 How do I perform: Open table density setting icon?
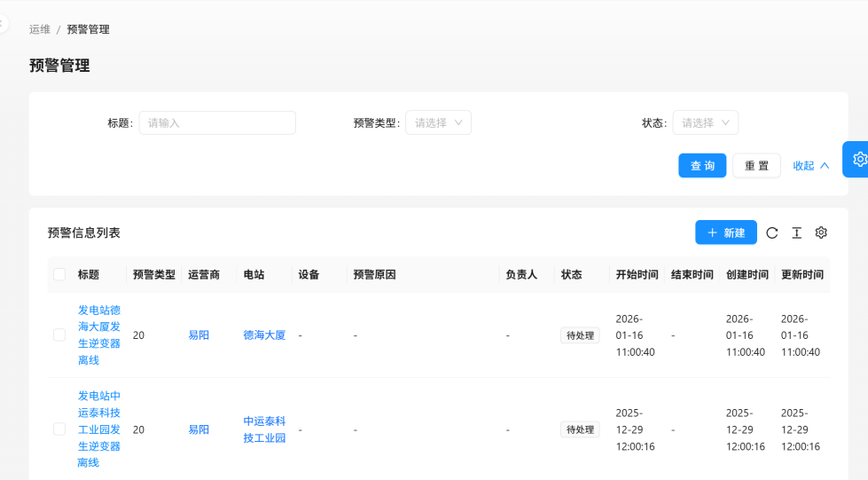796,232
